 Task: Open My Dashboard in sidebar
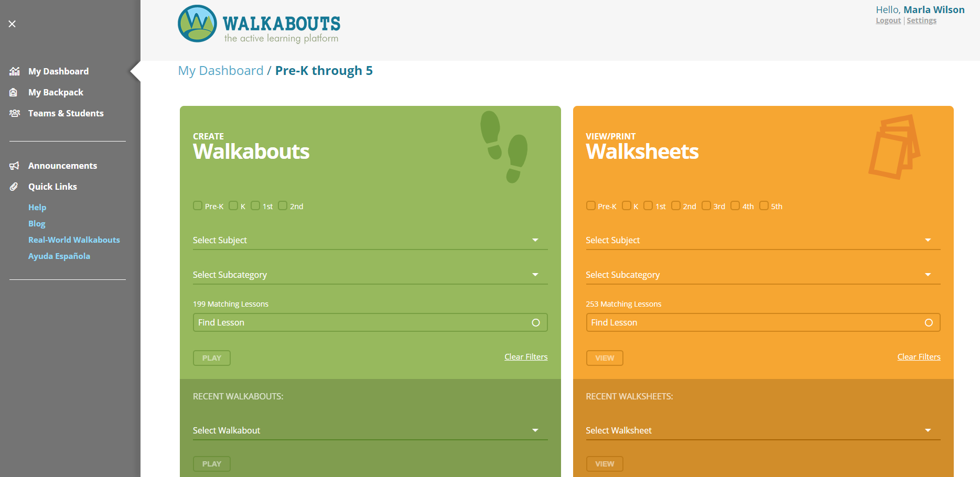coord(58,71)
